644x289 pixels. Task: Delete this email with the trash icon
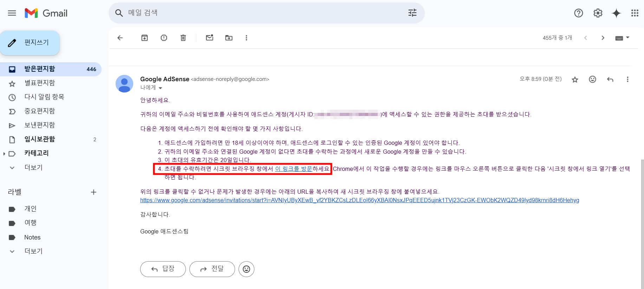(183, 38)
